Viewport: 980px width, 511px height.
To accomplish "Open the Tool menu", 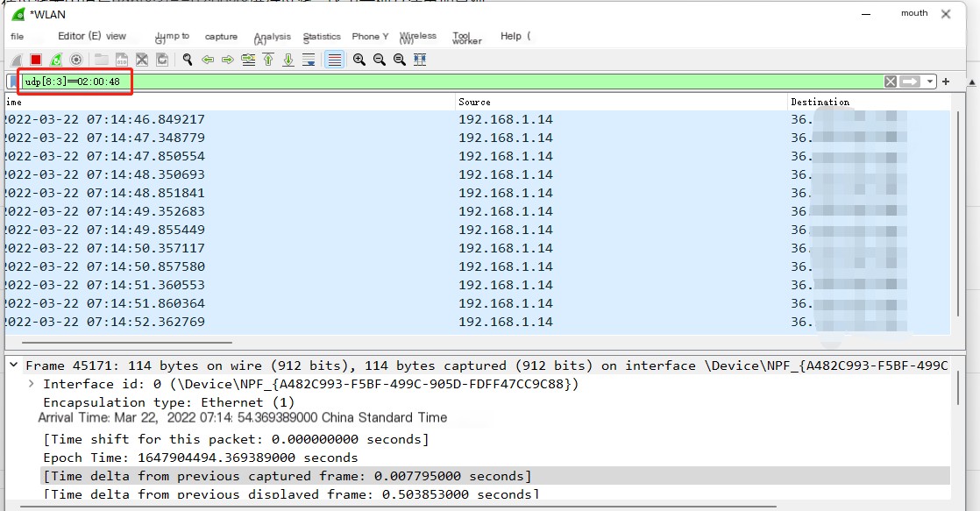I will pos(467,38).
